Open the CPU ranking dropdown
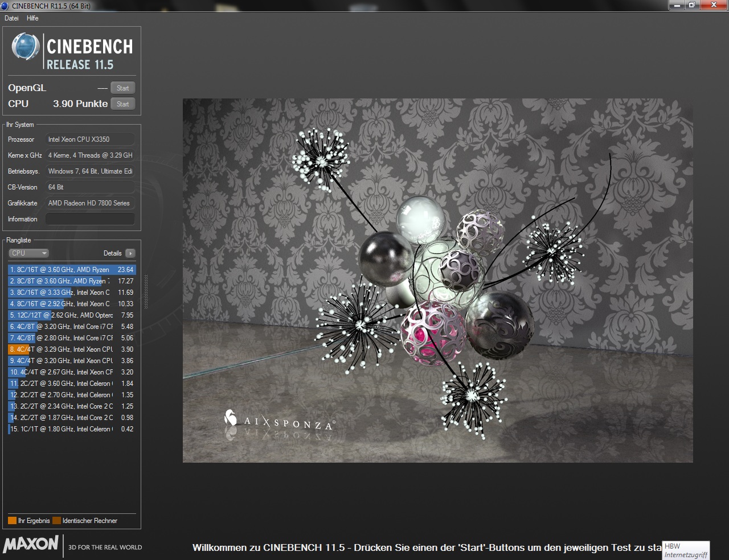729x560 pixels. pos(28,253)
